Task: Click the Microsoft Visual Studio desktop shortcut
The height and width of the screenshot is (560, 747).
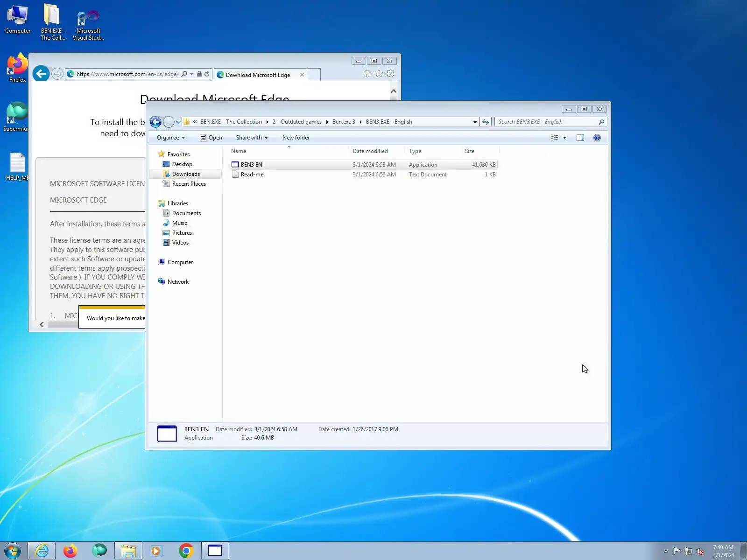Action: [x=88, y=25]
